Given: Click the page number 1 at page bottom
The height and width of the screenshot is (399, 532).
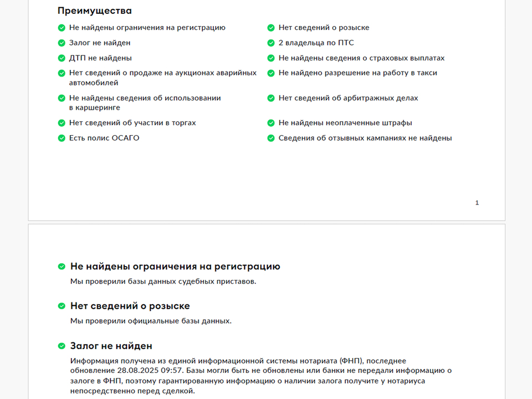Looking at the screenshot, I should (477, 203).
